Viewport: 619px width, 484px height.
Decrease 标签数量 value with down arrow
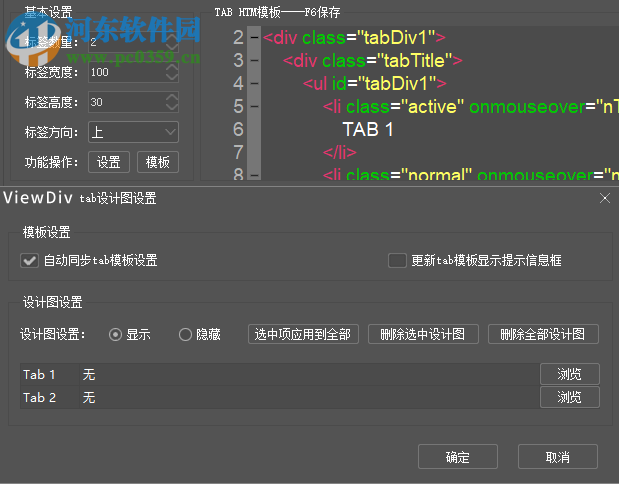pos(172,47)
